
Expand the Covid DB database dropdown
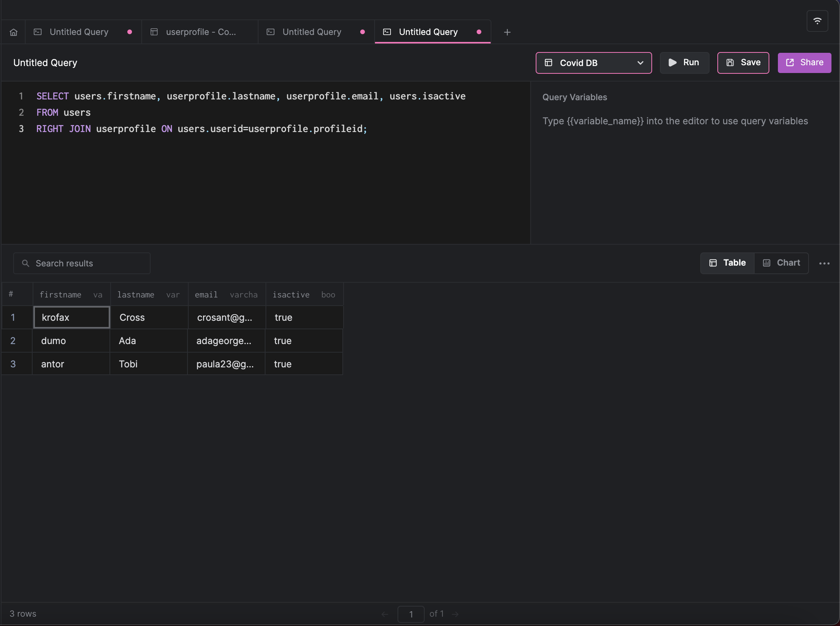click(x=640, y=63)
